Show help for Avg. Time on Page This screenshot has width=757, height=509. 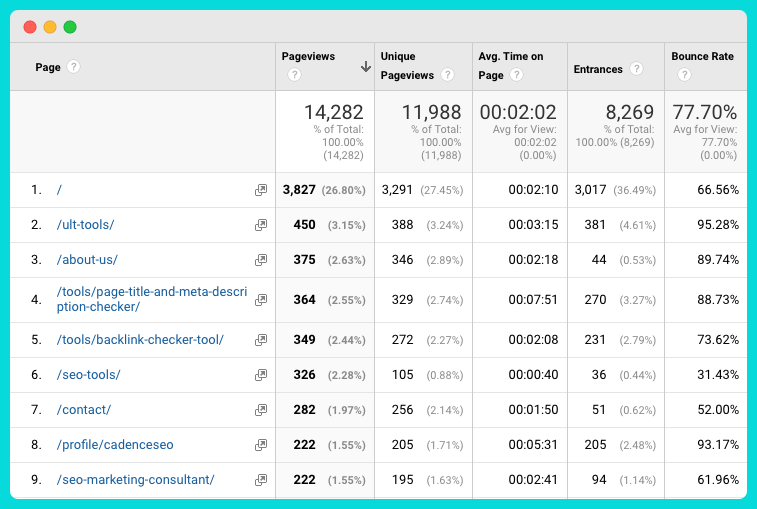tap(517, 74)
